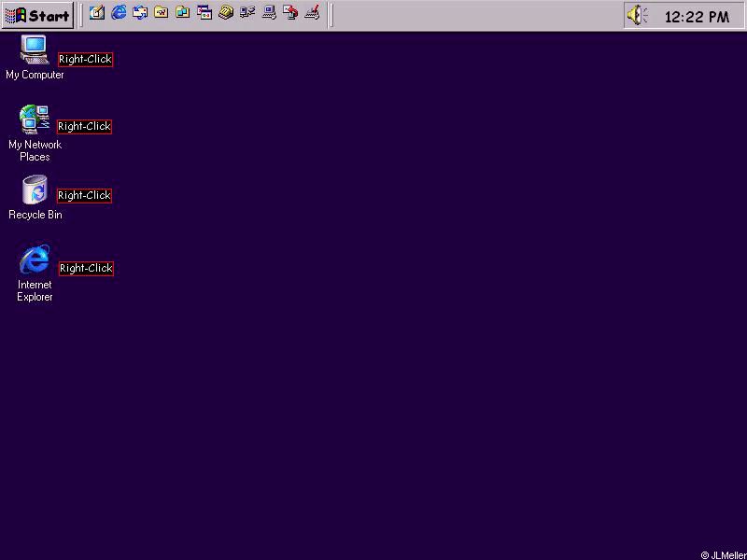
Task: Click the 12:22 PM system clock
Action: click(x=697, y=17)
